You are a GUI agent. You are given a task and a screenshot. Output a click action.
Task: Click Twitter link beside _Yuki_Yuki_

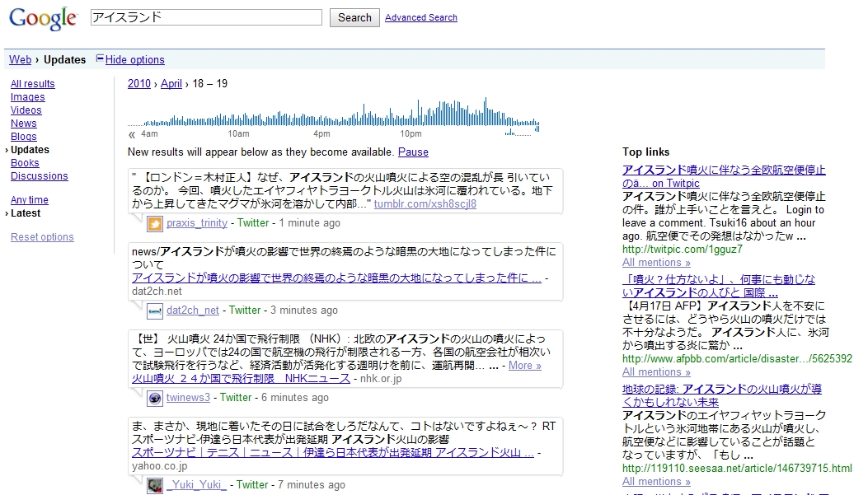pos(252,485)
